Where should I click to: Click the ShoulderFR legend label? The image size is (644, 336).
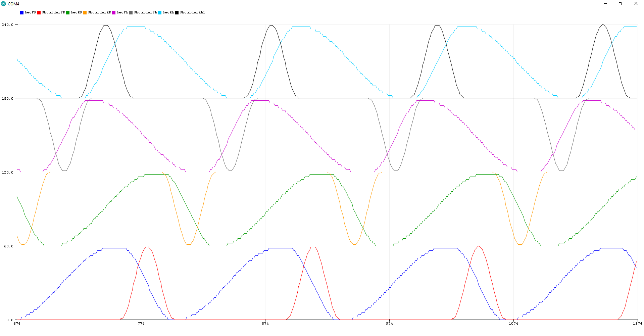pos(53,12)
